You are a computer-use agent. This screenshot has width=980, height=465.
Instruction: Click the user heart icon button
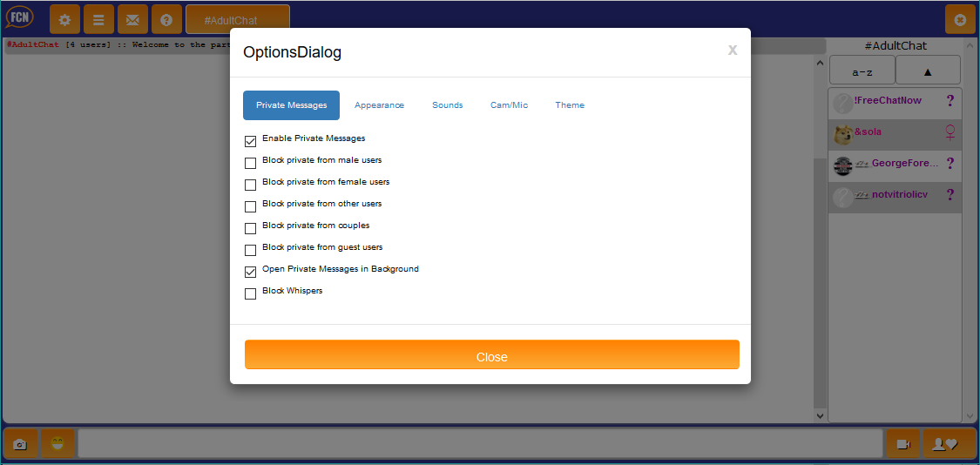[x=944, y=444]
